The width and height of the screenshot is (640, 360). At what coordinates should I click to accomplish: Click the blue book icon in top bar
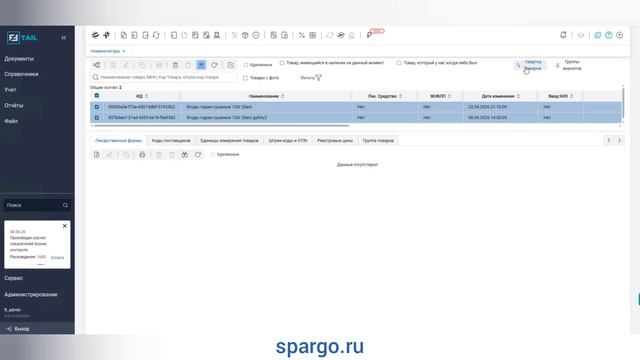tap(598, 35)
